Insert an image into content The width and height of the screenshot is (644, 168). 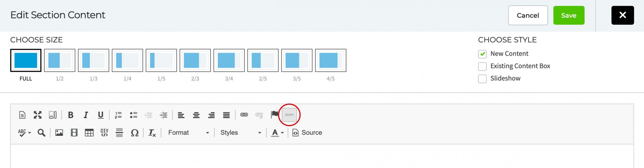click(x=59, y=133)
